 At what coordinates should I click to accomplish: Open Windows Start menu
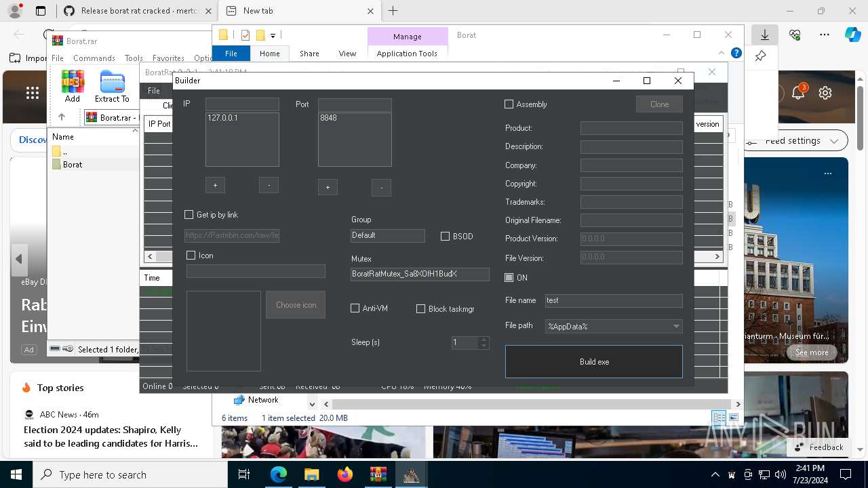16,474
